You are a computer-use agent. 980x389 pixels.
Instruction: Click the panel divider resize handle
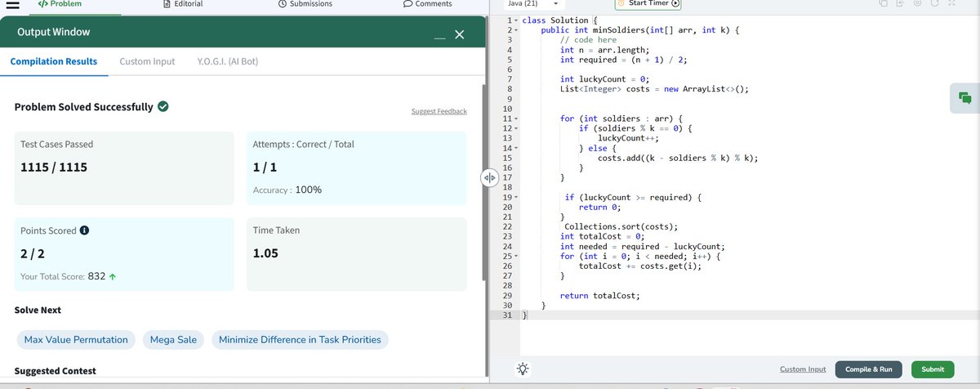point(489,177)
